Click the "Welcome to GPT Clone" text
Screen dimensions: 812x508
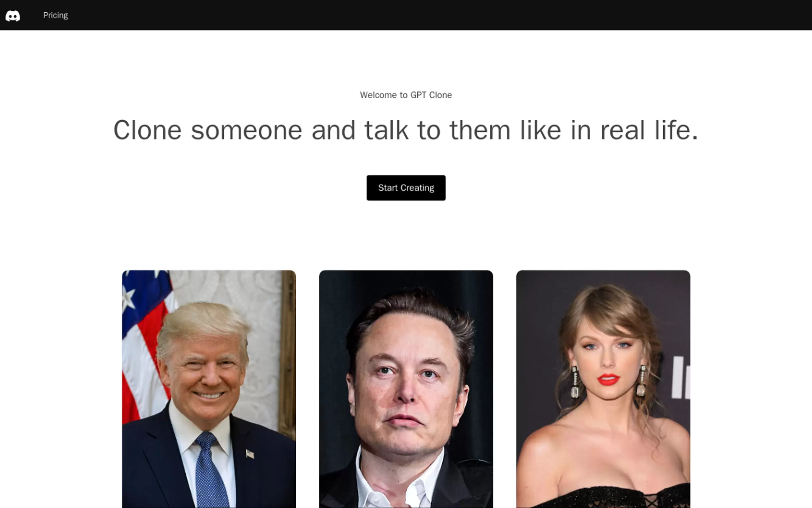pos(406,95)
